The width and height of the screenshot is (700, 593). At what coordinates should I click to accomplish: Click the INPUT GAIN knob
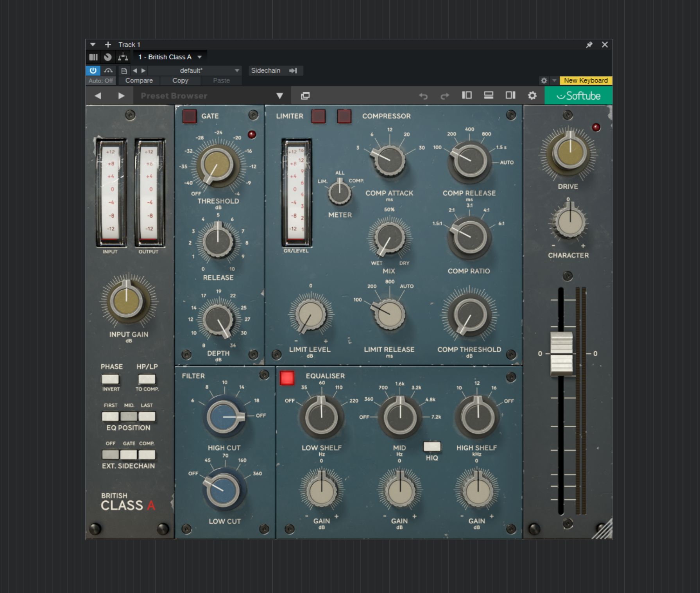pyautogui.click(x=127, y=301)
